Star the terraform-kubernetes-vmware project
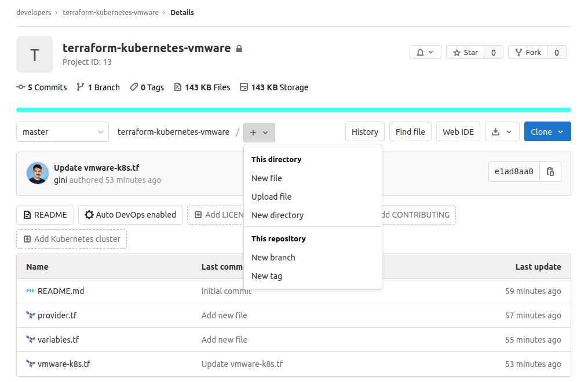This screenshot has width=588, height=382. (465, 52)
